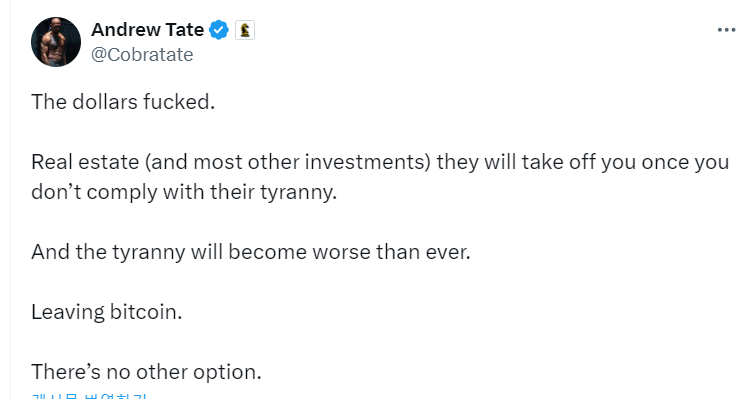Open the more options ellipsis menu
Viewport: 756px width, 399px height.
(726, 30)
